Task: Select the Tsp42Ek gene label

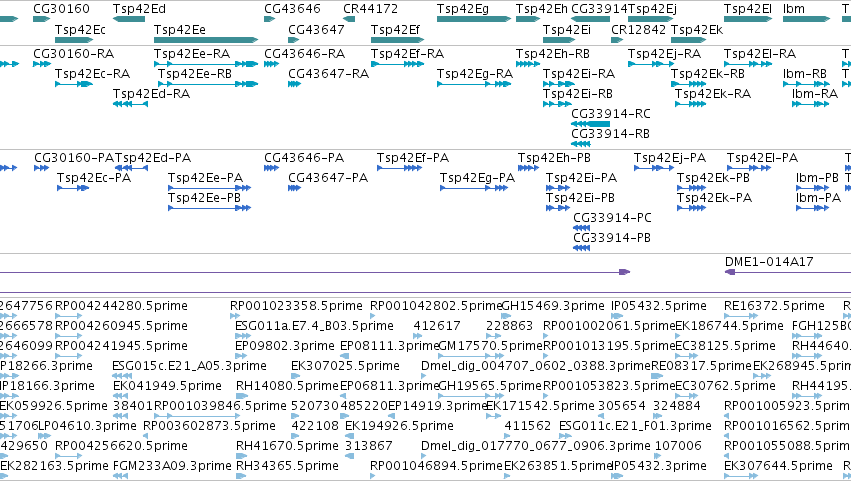Action: 697,29
